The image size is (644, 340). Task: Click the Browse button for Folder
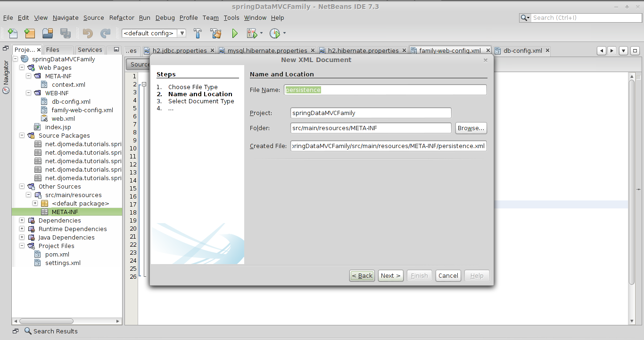click(471, 128)
